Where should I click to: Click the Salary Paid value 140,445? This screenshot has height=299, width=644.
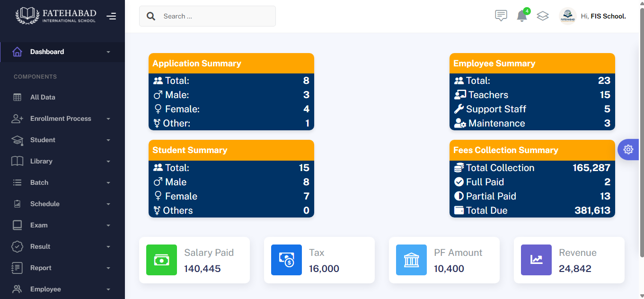point(203,269)
